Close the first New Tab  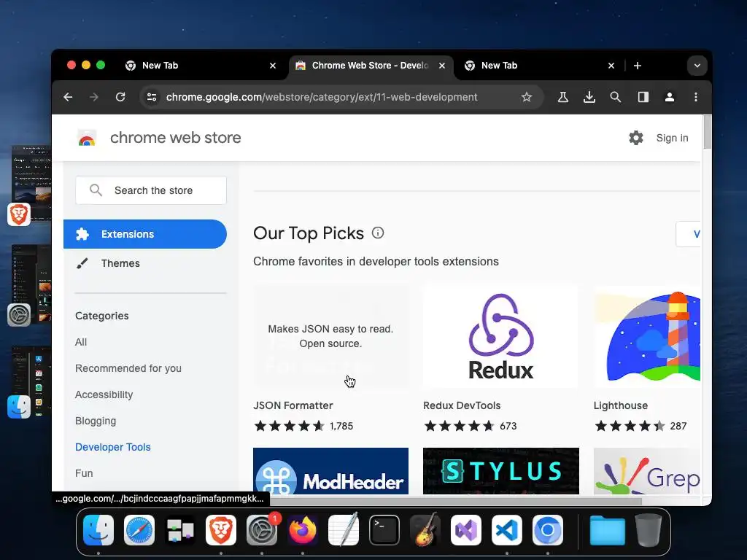273,66
